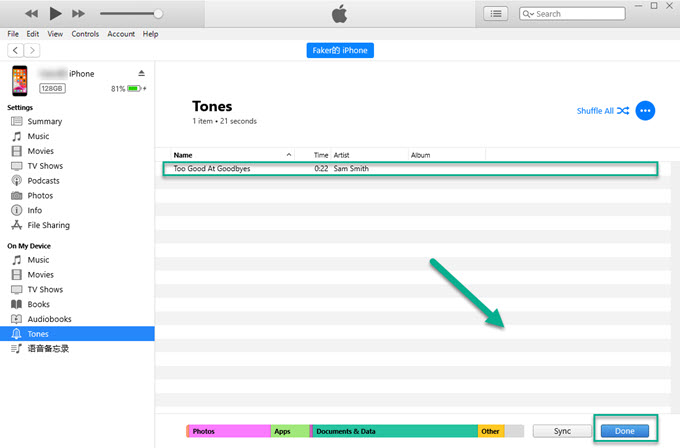The height and width of the screenshot is (448, 680).
Task: Select TV Shows under Settings
Action: (45, 166)
